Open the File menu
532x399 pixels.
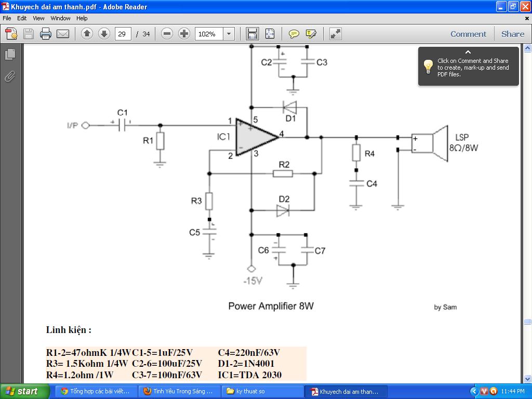pos(7,18)
